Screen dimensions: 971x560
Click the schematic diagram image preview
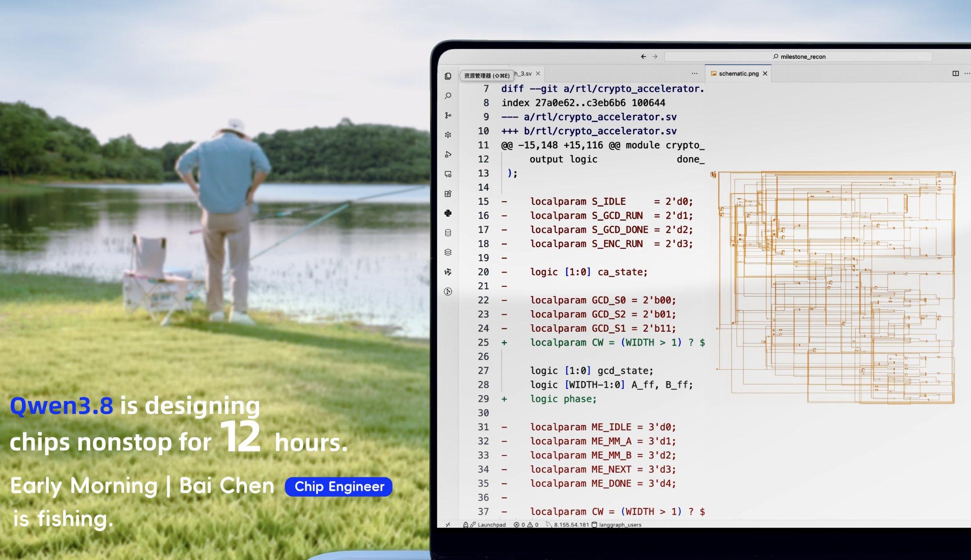click(833, 287)
